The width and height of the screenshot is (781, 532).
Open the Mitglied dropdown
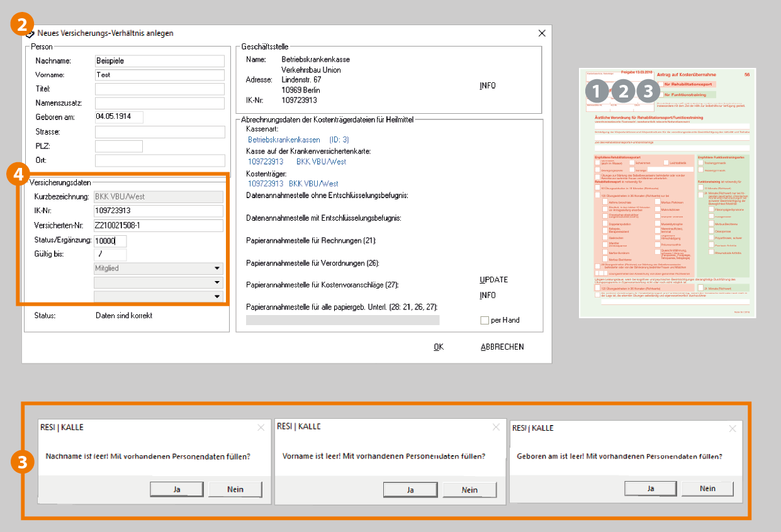(x=159, y=269)
